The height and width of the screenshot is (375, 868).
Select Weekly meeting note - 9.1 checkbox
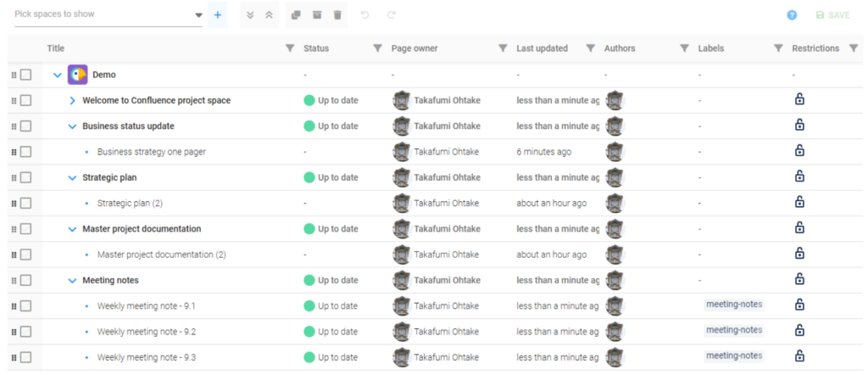pos(25,306)
